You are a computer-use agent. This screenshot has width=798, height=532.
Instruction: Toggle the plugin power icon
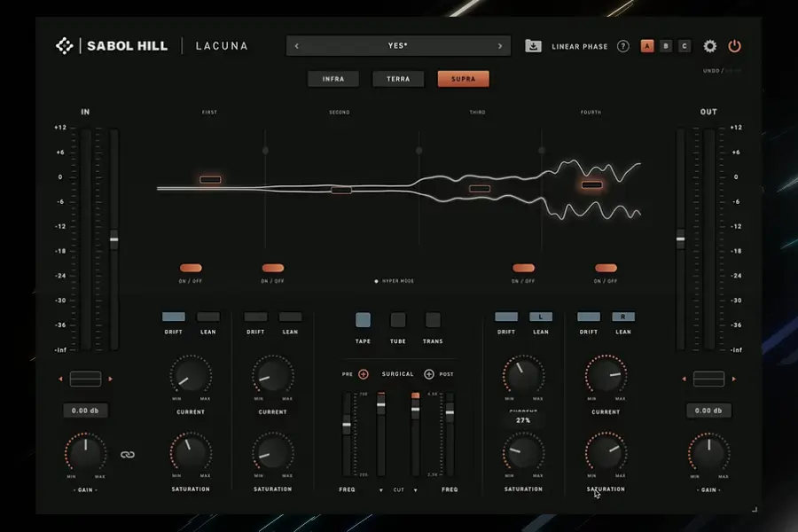click(x=734, y=46)
